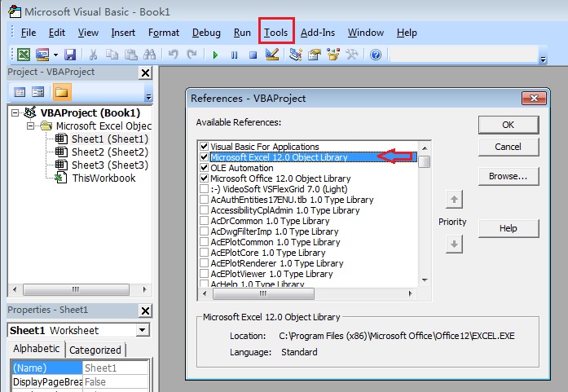Image resolution: width=568 pixels, height=392 pixels.
Task: Click the Break pause icon
Action: [x=235, y=55]
